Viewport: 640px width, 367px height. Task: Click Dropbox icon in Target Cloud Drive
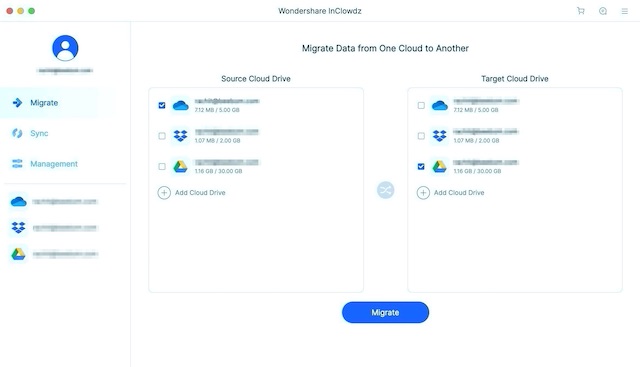(439, 136)
